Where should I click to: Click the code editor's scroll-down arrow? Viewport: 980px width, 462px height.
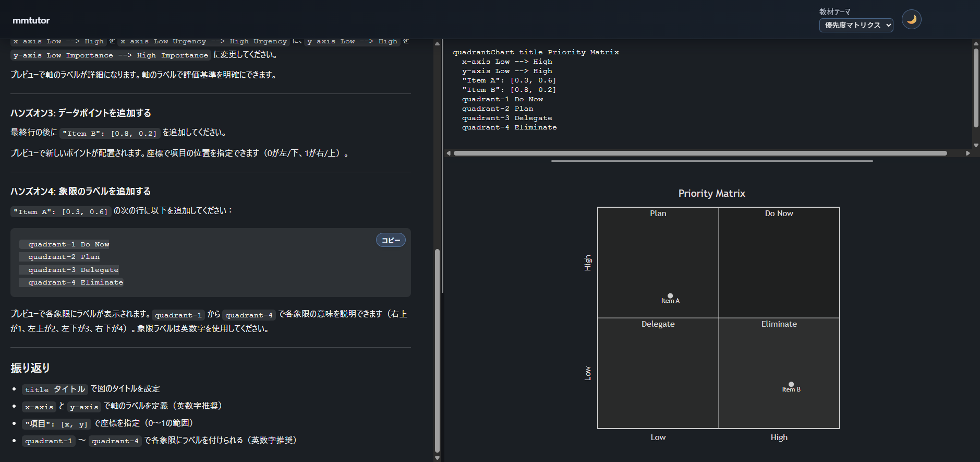[x=975, y=145]
